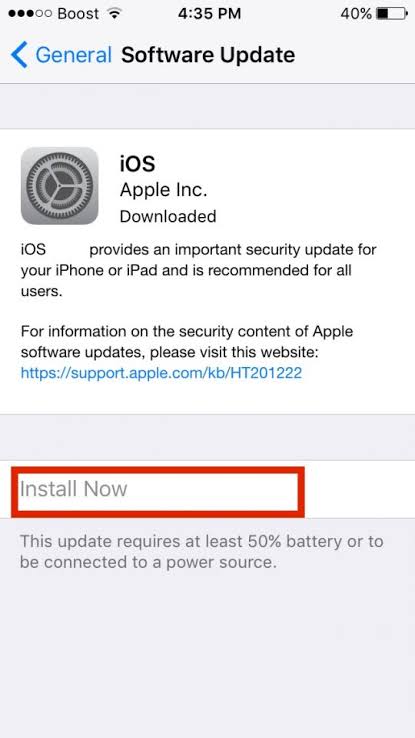Viewport: 415px width, 738px height.
Task: Click the Wi-Fi status icon
Action: (114, 14)
